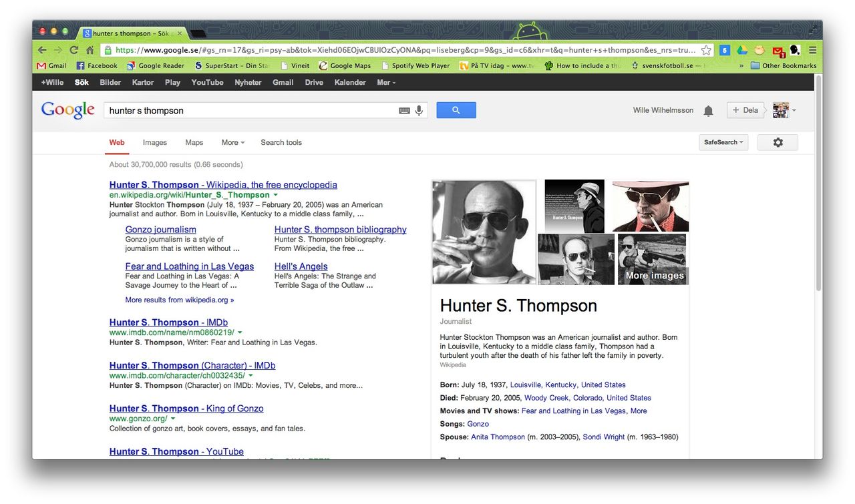Click the browser address bar URL
The height and width of the screenshot is (504, 855).
pyautogui.click(x=405, y=50)
